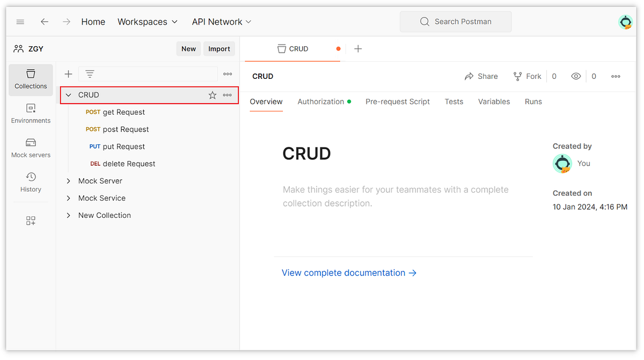The width and height of the screenshot is (644, 360).
Task: Click your profile avatar in the top corner
Action: tap(626, 22)
